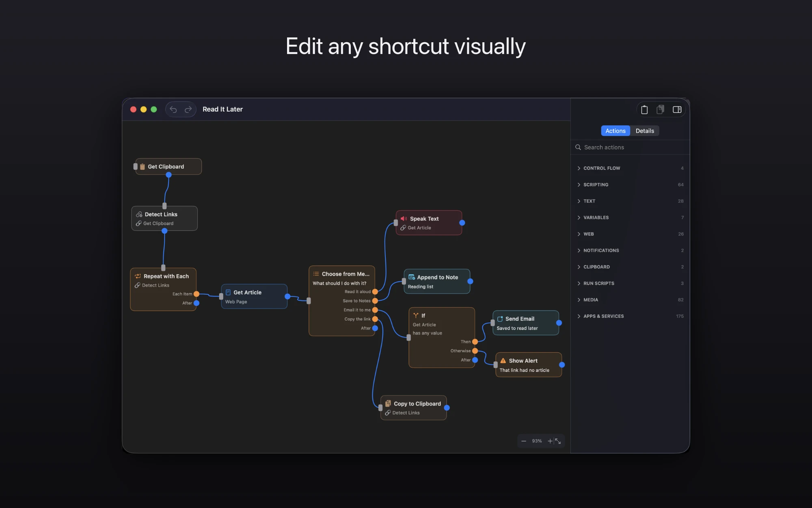Click the orange 'Otherwise' output port on If
The width and height of the screenshot is (812, 508).
coord(475,351)
